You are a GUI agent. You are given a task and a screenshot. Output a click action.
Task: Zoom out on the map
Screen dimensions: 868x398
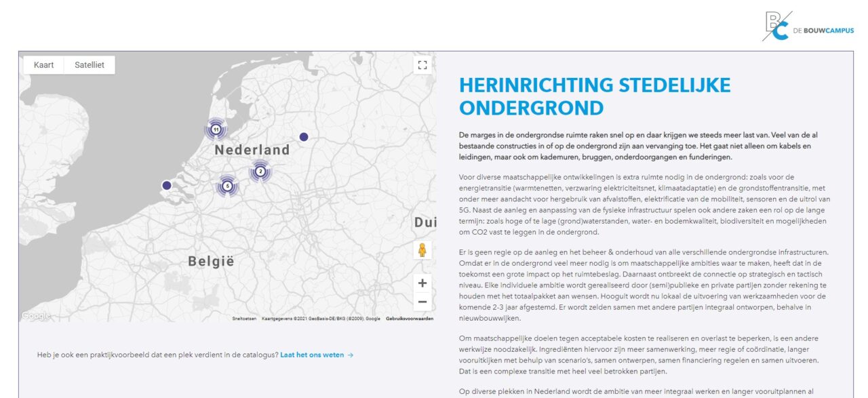422,302
